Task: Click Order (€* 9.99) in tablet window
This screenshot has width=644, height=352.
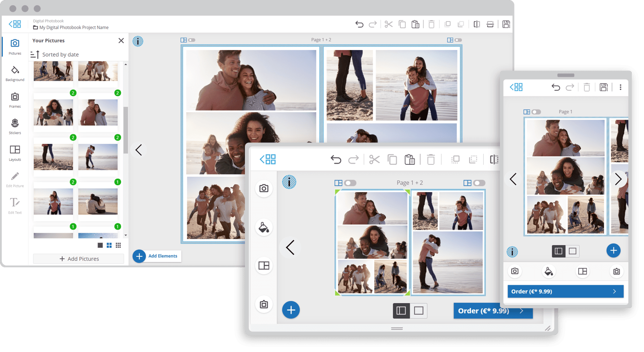Action: (x=493, y=311)
